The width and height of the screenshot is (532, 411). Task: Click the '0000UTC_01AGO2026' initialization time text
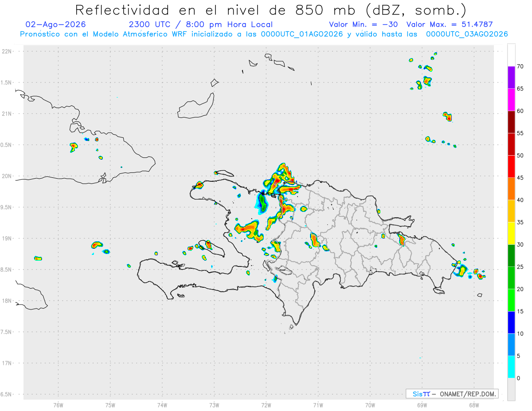coord(302,34)
